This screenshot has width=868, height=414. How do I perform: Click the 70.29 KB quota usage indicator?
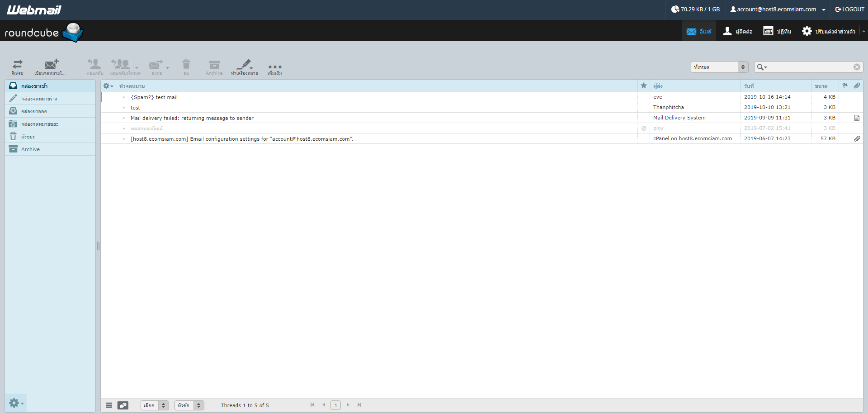click(696, 9)
